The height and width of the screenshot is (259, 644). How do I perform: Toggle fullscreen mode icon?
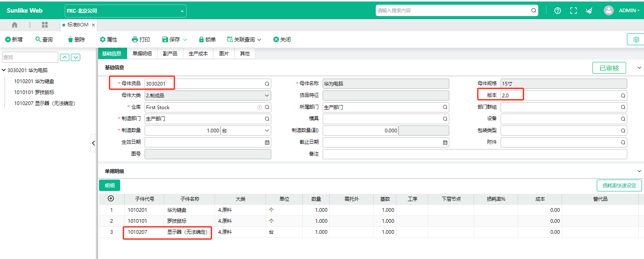tap(574, 11)
